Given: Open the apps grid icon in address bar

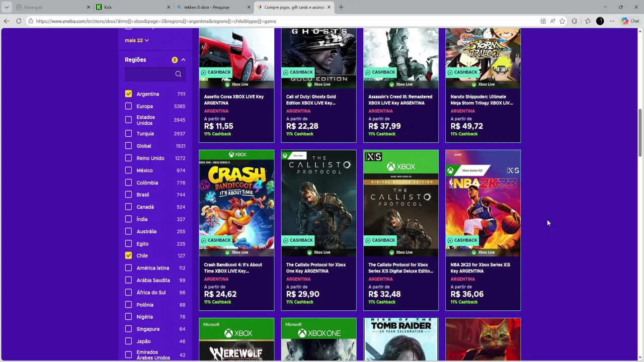Looking at the screenshot, I should (543, 21).
